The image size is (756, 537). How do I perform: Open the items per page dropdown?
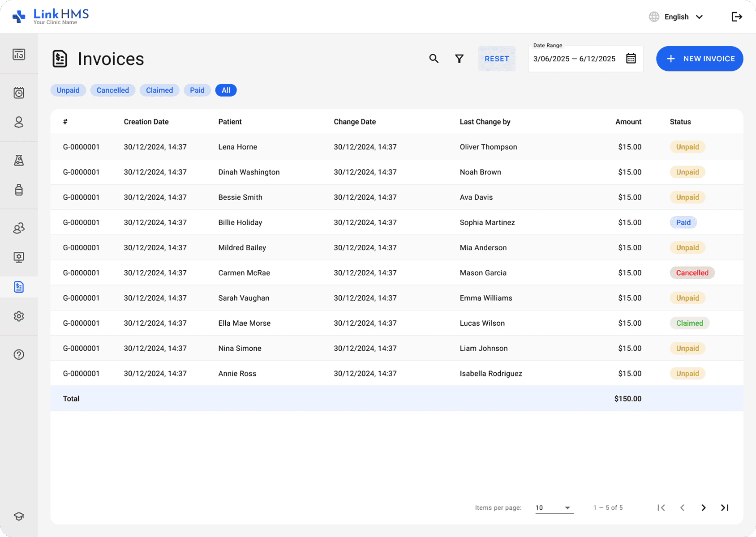click(554, 507)
